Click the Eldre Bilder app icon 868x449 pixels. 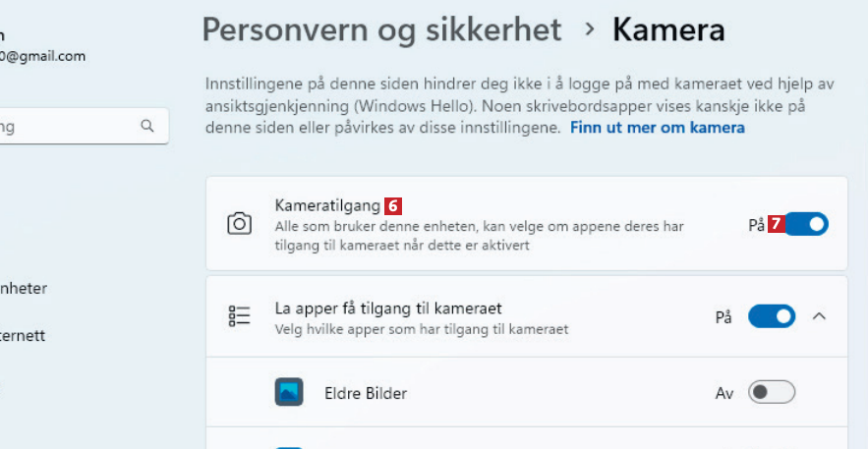pos(288,393)
